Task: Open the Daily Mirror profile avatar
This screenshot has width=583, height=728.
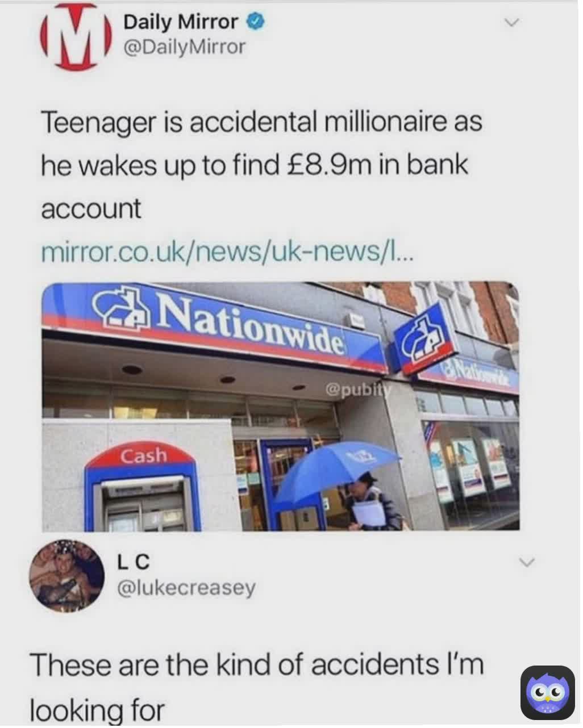Action: coord(74,35)
